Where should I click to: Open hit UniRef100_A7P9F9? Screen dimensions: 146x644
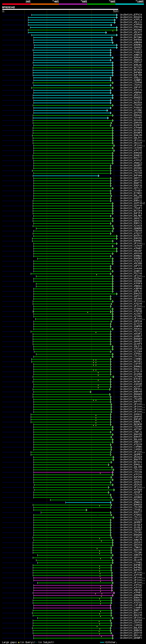click(131, 284)
